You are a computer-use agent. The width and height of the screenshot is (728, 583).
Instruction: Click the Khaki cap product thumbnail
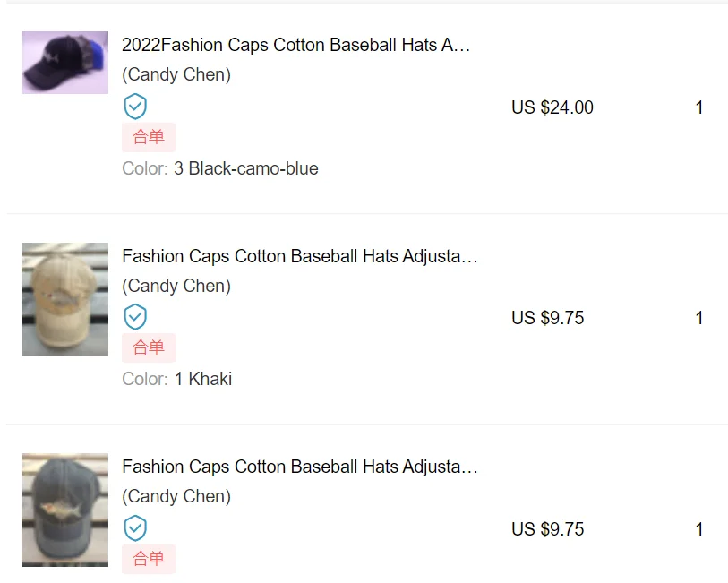click(x=64, y=298)
